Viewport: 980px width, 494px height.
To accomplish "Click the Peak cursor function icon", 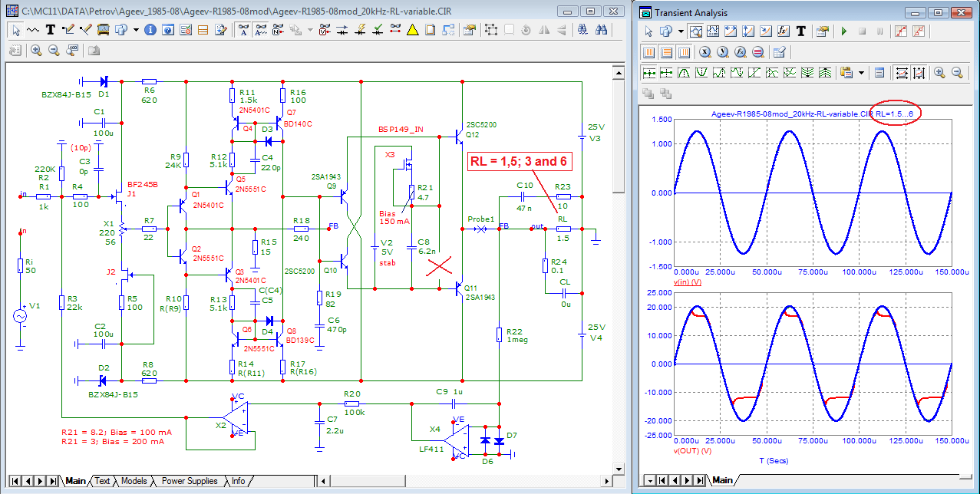I will pyautogui.click(x=685, y=73).
